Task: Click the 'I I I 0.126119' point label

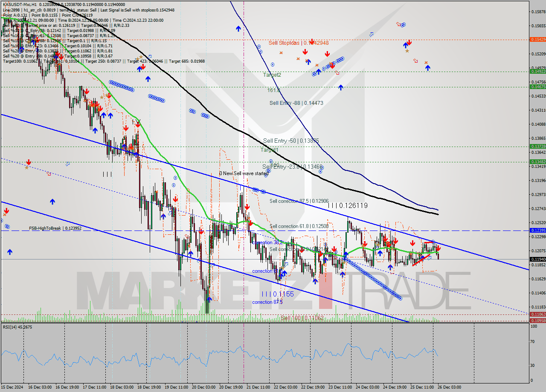Action: (x=348, y=205)
